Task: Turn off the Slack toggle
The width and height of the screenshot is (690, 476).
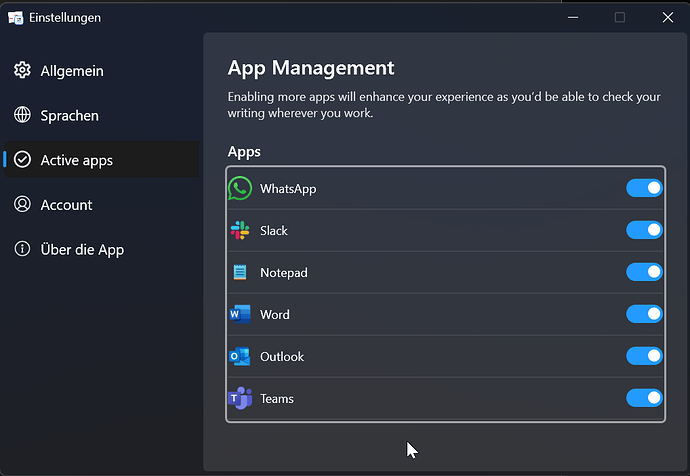Action: click(644, 230)
